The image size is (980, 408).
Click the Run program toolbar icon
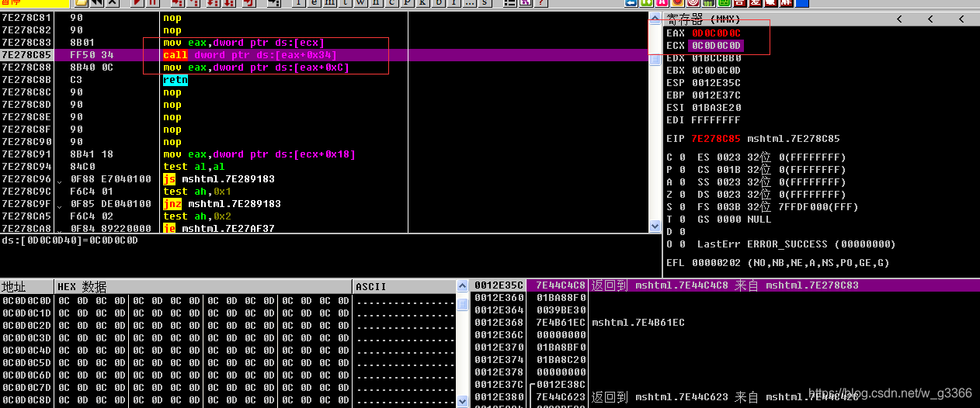[x=138, y=3]
